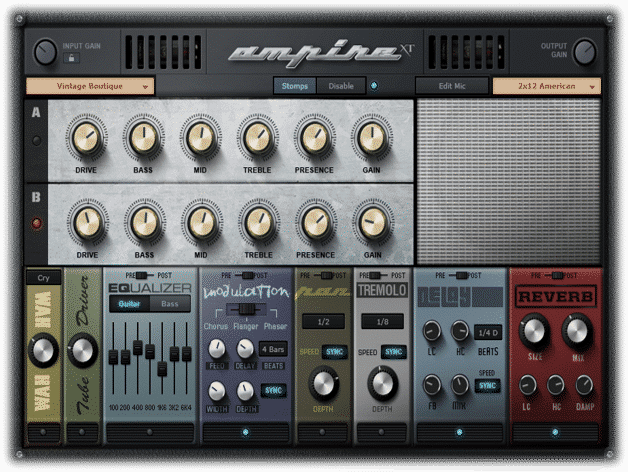Click channel B Drive knob
Image resolution: width=628 pixels, height=472 pixels.
pos(87,223)
